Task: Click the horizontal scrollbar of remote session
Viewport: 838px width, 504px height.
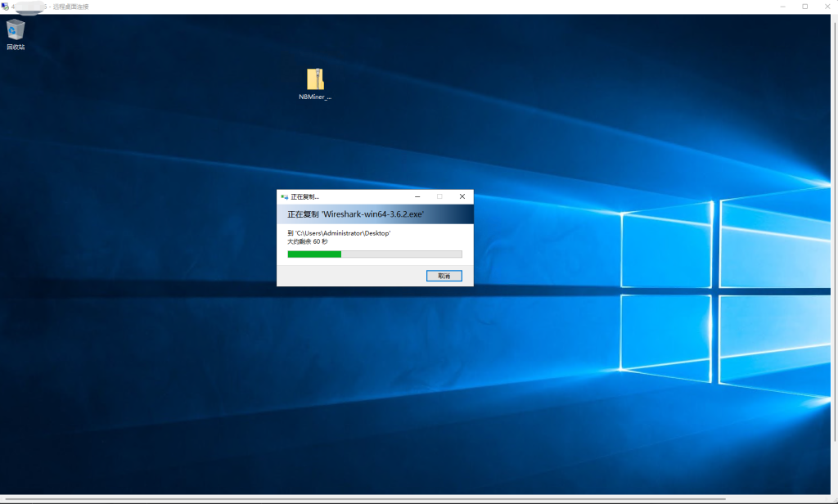Action: [364, 499]
